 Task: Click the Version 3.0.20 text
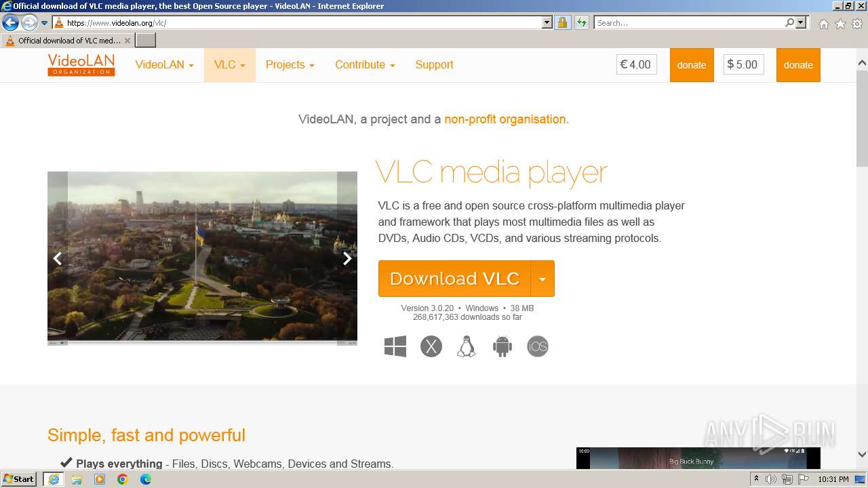(427, 308)
